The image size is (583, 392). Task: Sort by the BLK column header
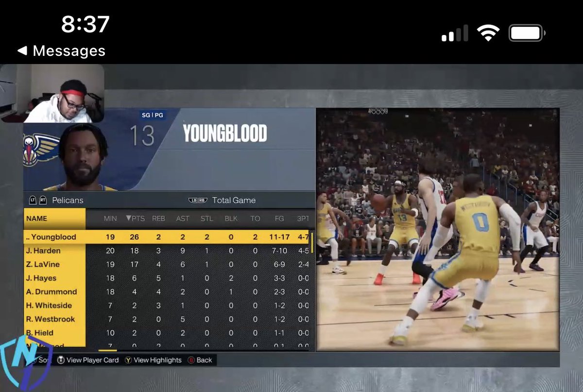pos(231,219)
